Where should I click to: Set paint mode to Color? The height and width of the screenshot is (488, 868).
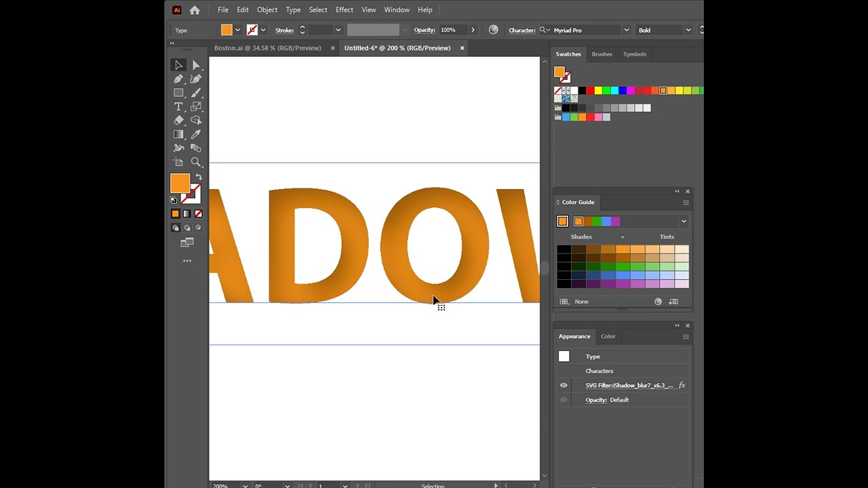(x=175, y=214)
